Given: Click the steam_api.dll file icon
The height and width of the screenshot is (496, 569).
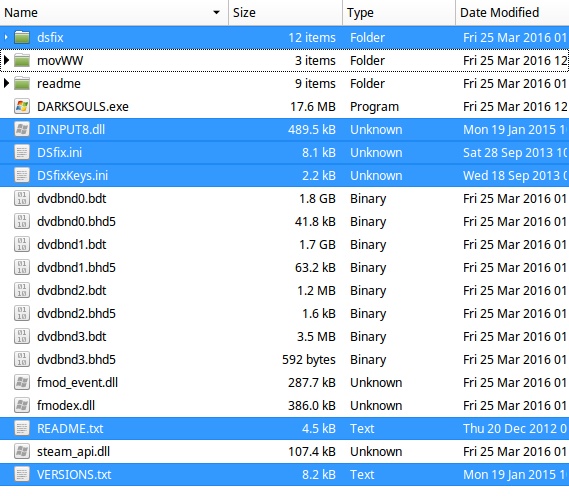Looking at the screenshot, I should (x=22, y=451).
